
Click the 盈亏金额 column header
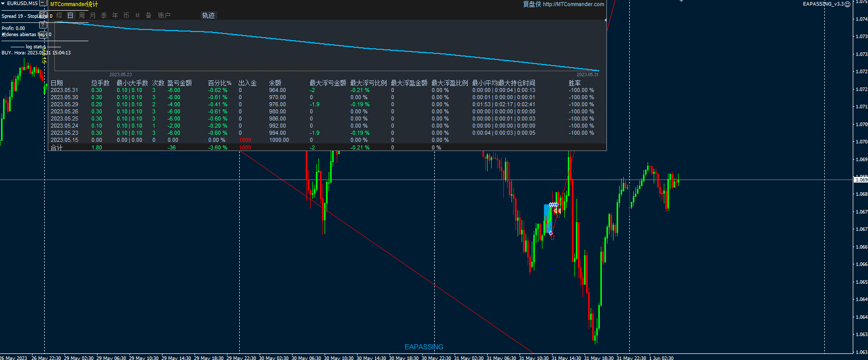[x=179, y=83]
